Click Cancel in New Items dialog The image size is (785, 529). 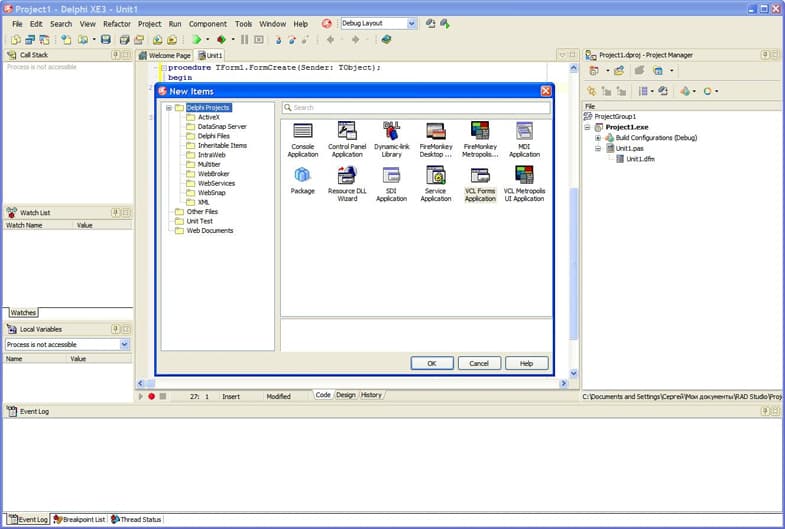pyautogui.click(x=479, y=363)
